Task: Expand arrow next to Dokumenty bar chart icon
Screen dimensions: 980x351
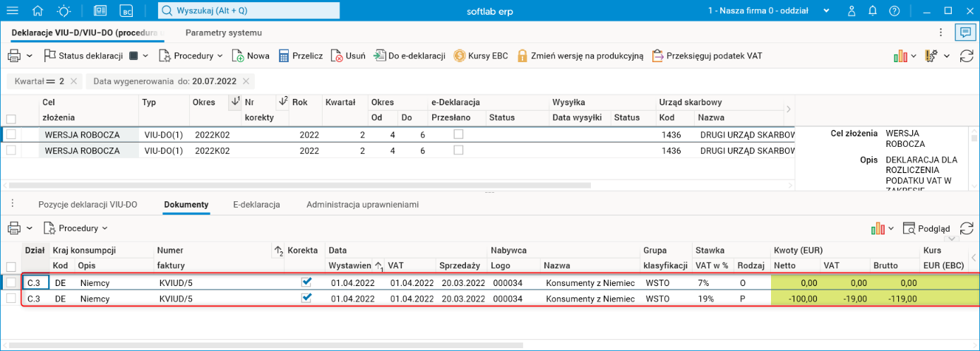Action: click(x=891, y=228)
